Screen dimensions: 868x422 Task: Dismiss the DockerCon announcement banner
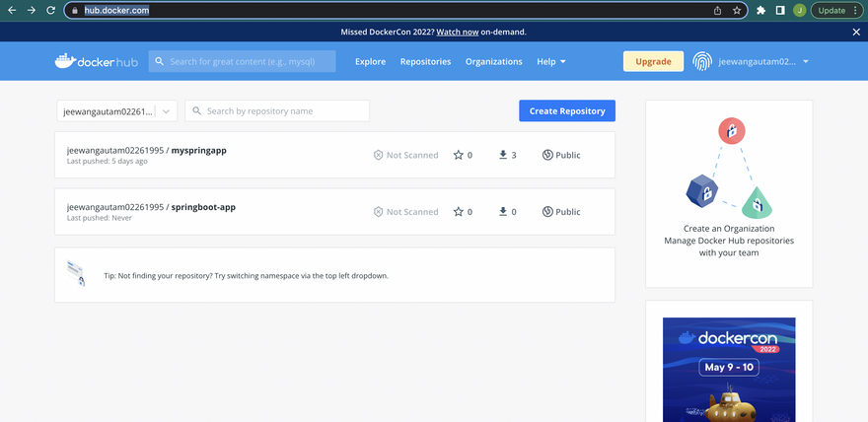pyautogui.click(x=855, y=32)
